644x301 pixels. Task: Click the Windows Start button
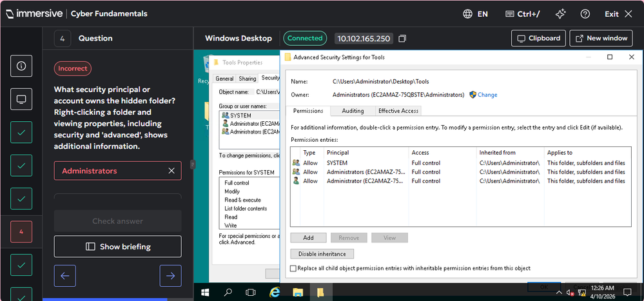(205, 292)
